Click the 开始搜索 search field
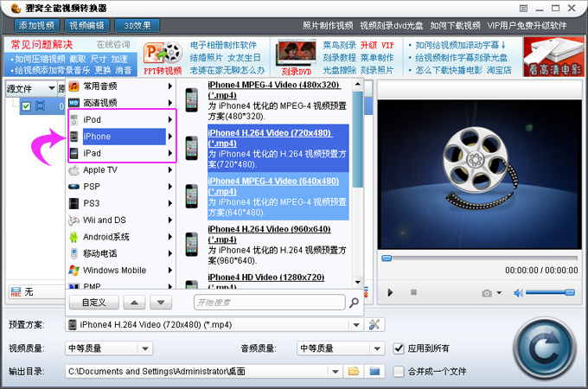Screen dimensions: 588x389 pos(269,303)
